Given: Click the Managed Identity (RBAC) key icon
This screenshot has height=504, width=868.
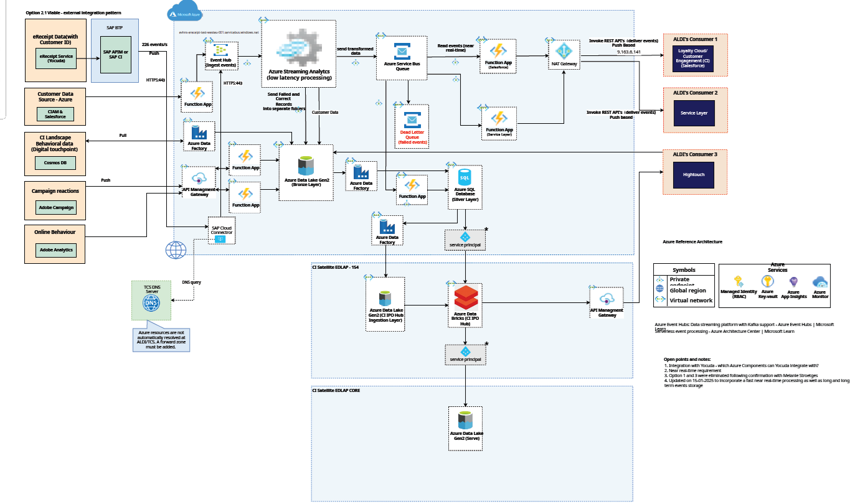Looking at the screenshot, I should coord(739,281).
